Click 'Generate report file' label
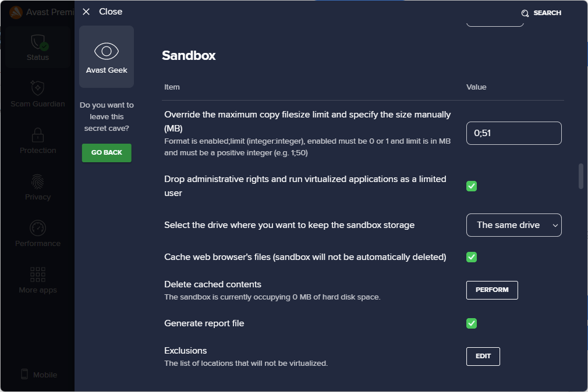Screen dimensions: 588x392 click(204, 323)
